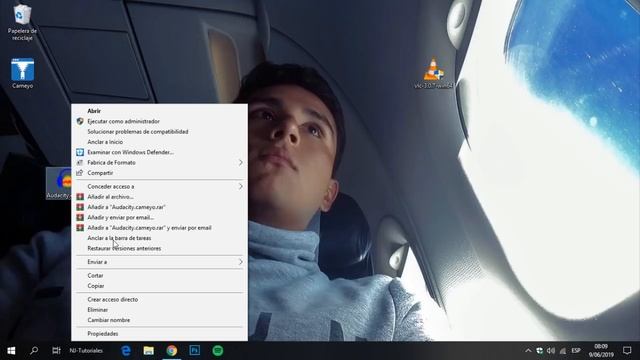
Task: Choose Compartir in the context menu
Action: 159,173
